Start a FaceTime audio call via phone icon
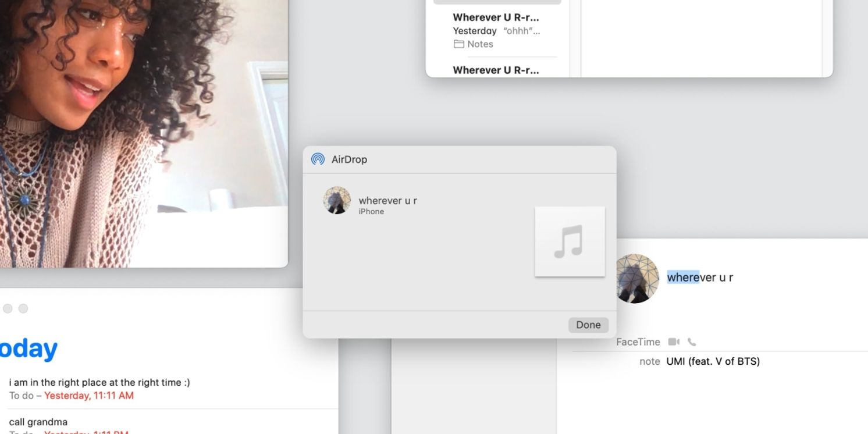 pos(692,342)
